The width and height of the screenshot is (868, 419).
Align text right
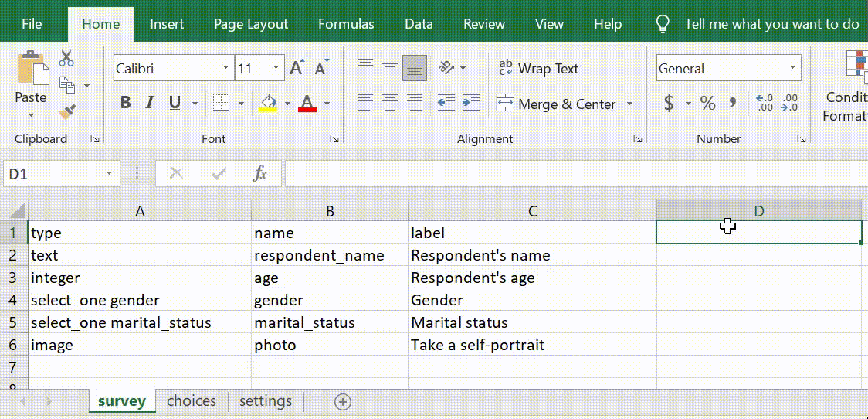415,103
